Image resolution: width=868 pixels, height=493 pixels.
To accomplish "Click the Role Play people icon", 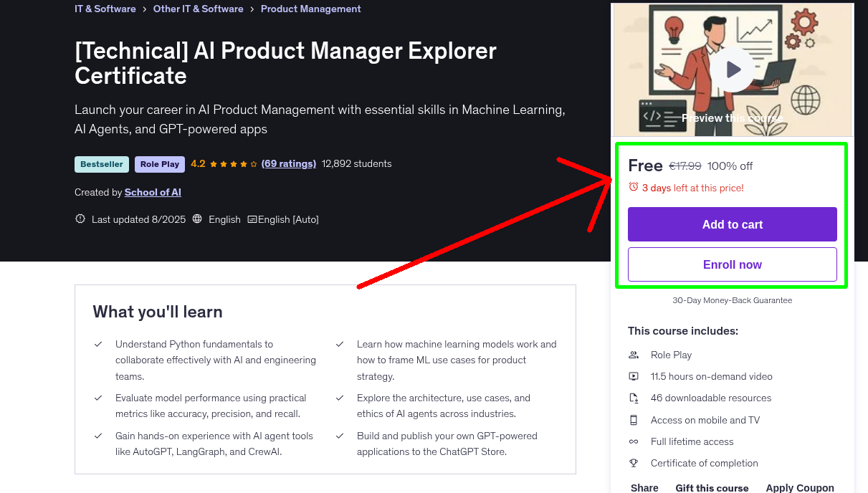I will pyautogui.click(x=633, y=355).
